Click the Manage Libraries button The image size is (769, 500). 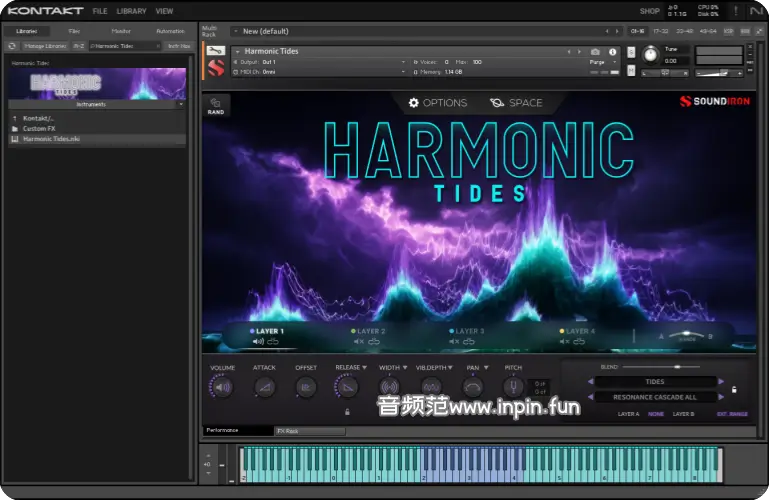[x=44, y=46]
